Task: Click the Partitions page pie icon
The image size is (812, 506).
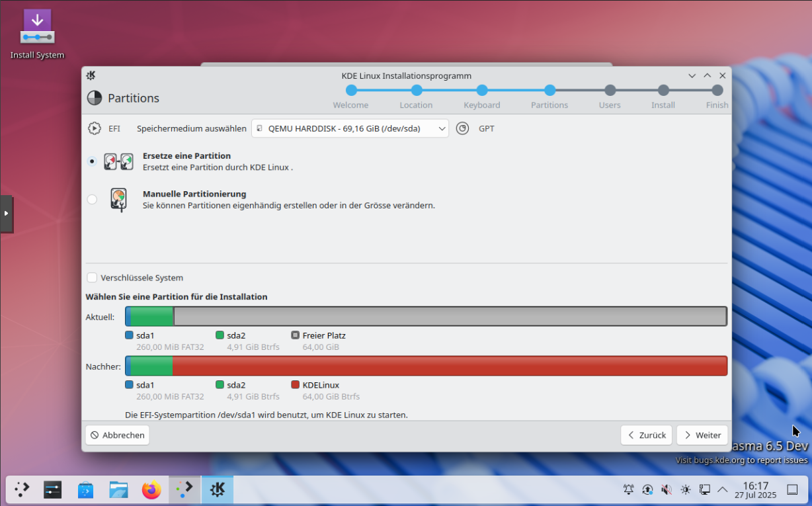Action: point(95,98)
